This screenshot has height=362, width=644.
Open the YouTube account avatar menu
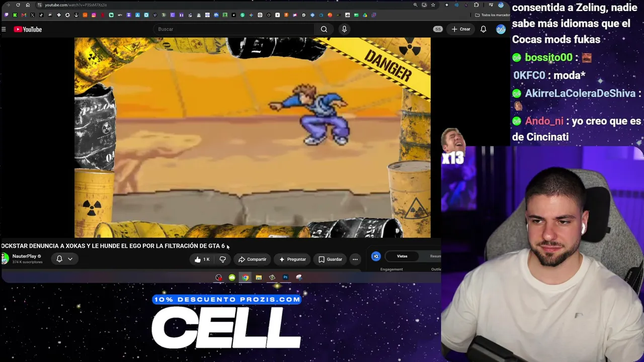[x=501, y=29]
